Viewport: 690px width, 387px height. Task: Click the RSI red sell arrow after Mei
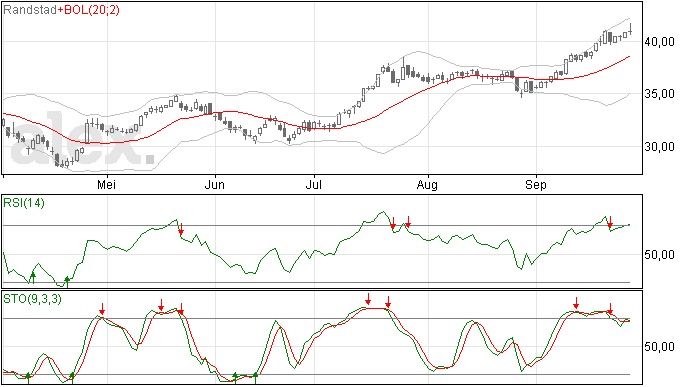click(x=181, y=229)
